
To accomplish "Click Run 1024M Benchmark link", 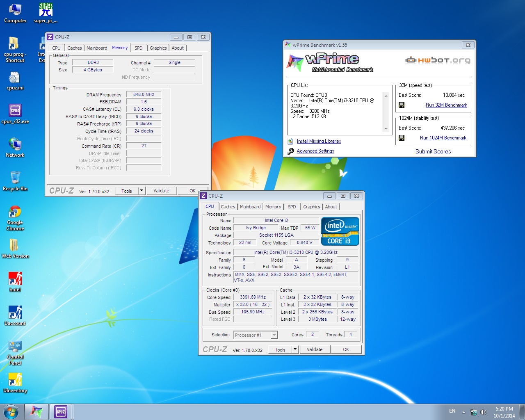I will 443,138.
